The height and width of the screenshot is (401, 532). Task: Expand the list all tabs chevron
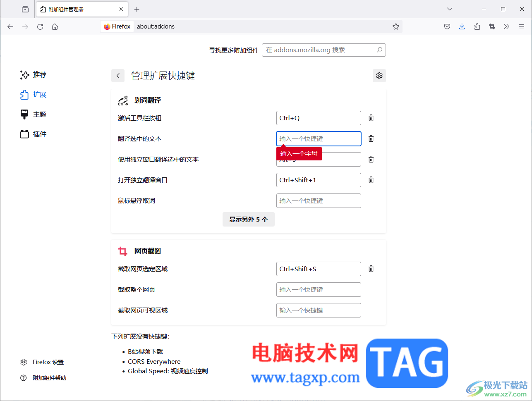click(450, 9)
